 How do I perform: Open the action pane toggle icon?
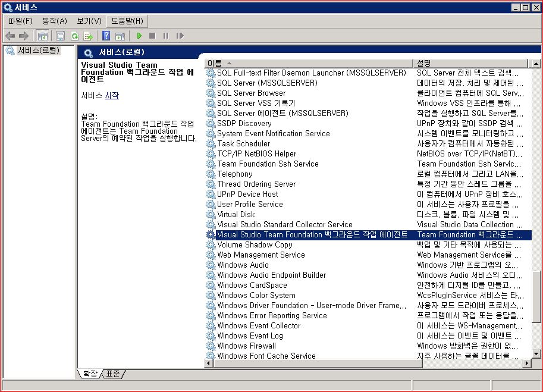pos(120,36)
